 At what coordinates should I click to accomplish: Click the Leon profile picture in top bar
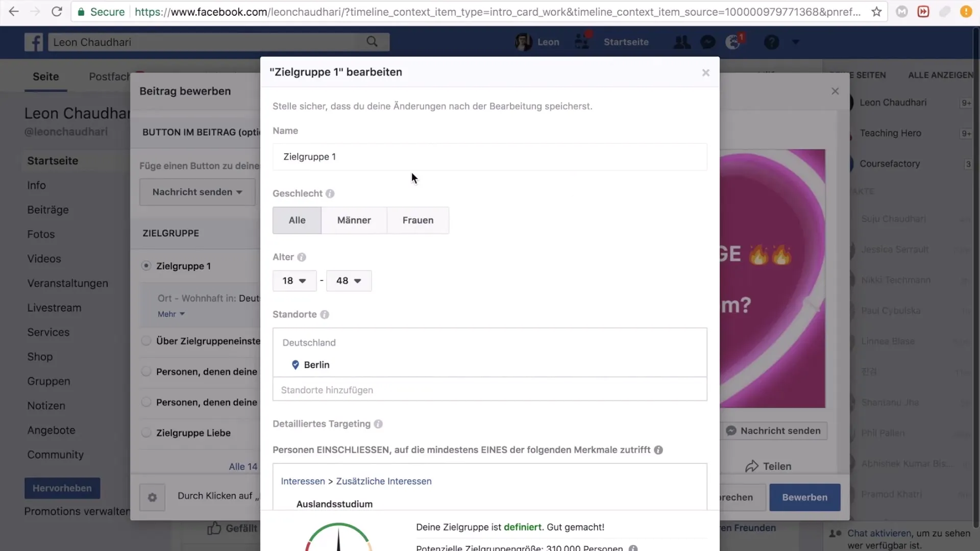coord(524,42)
